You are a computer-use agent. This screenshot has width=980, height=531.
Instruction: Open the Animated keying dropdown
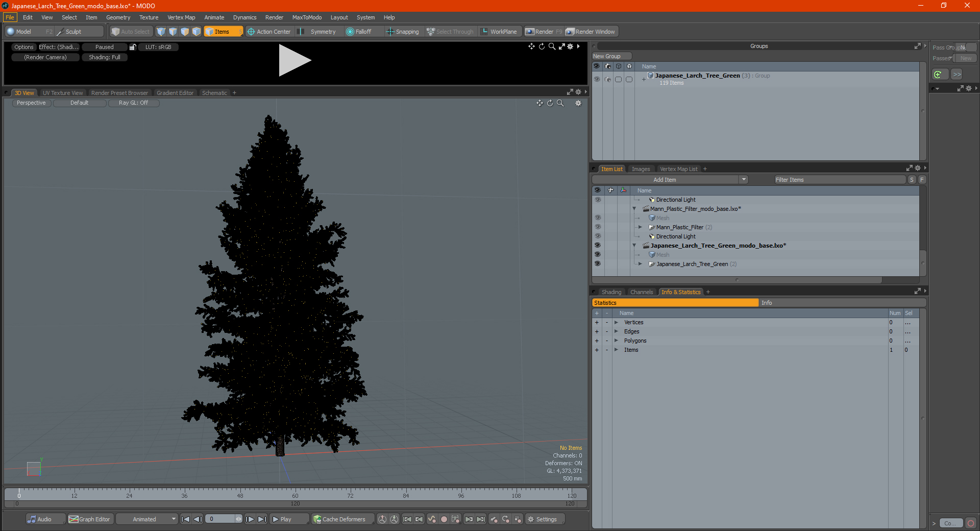[147, 519]
